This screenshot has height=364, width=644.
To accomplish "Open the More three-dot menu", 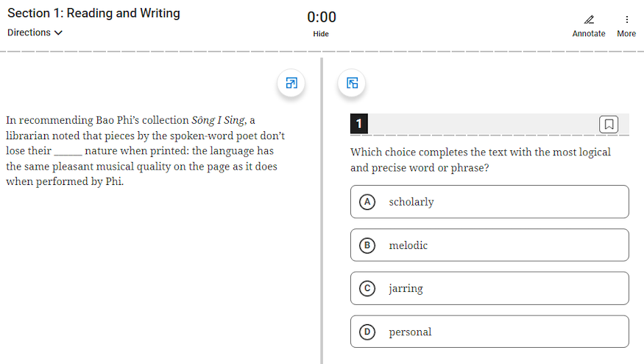I will click(626, 20).
